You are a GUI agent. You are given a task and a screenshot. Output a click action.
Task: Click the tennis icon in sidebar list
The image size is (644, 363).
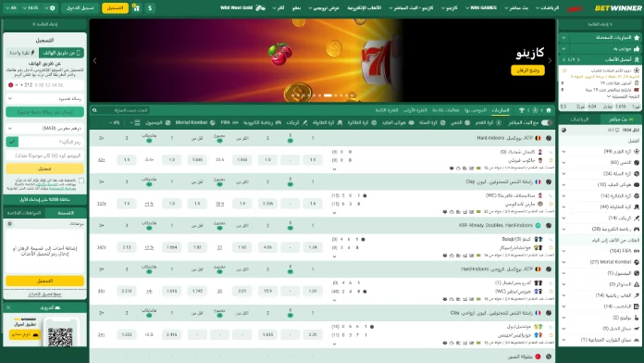tap(637, 162)
